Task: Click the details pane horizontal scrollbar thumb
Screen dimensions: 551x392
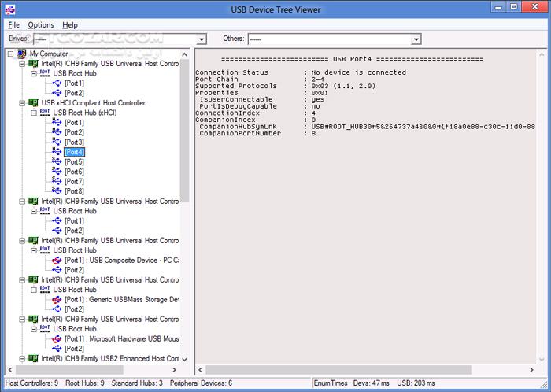Action: point(338,370)
